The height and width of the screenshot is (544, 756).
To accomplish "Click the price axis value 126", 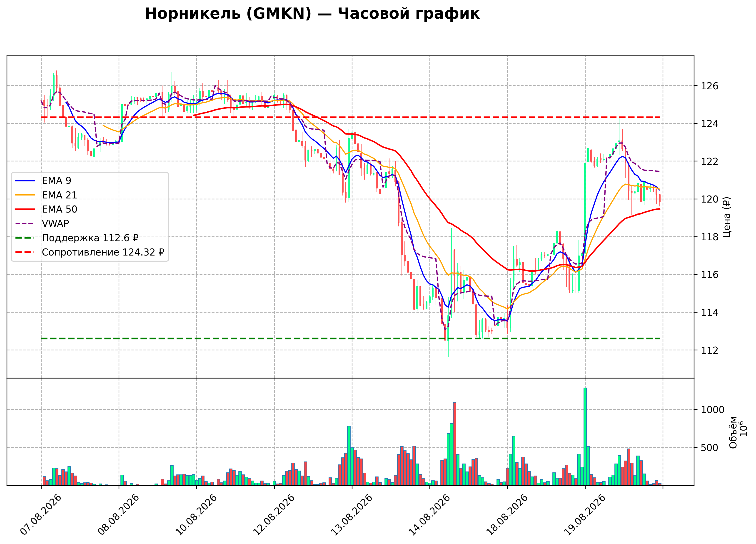I will point(710,86).
